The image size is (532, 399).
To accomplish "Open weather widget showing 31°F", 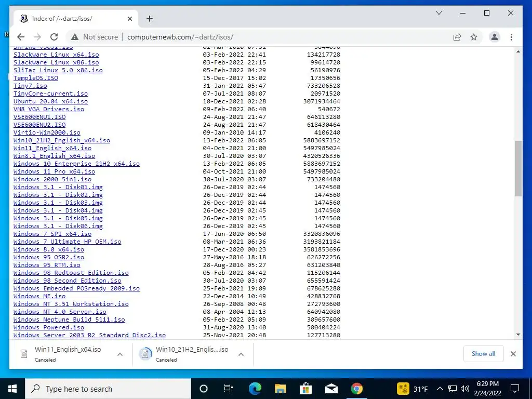I will point(413,389).
